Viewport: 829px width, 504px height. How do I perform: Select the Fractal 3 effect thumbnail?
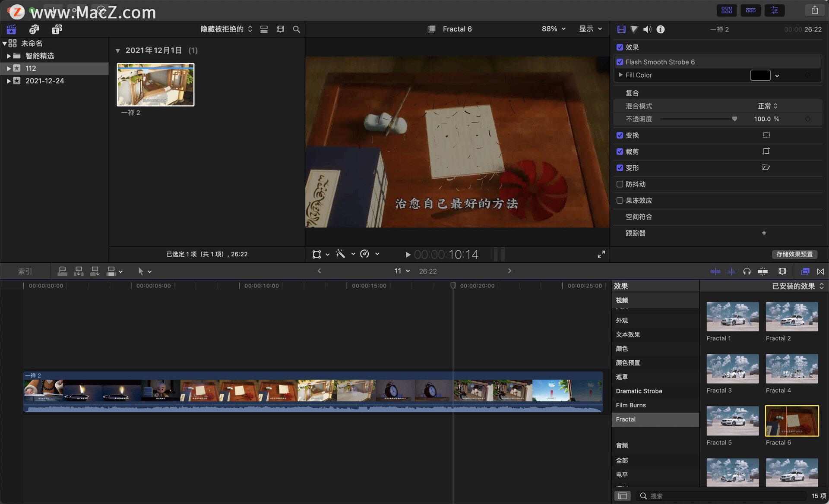click(x=732, y=369)
